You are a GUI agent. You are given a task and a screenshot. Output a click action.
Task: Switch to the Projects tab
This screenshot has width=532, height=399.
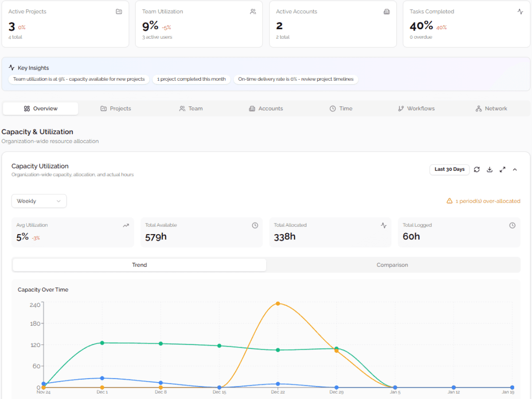pos(116,109)
